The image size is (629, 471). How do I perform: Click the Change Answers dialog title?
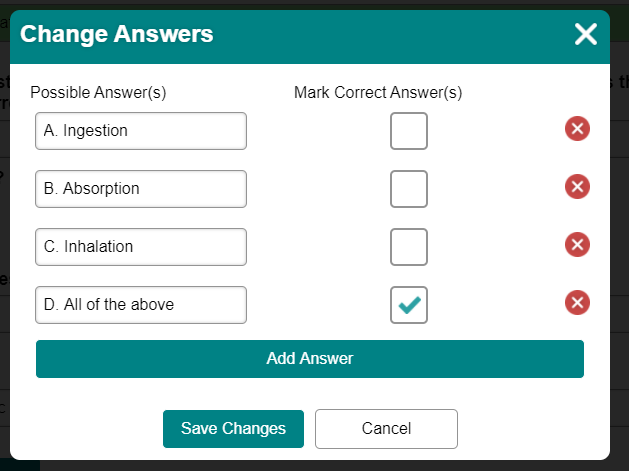[x=117, y=34]
